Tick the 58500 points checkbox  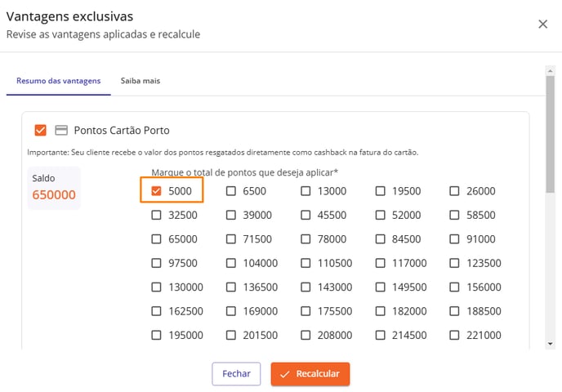pyautogui.click(x=454, y=215)
